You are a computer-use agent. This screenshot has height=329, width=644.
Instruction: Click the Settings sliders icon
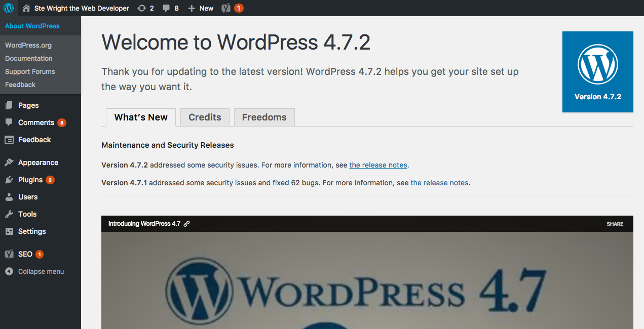(9, 231)
